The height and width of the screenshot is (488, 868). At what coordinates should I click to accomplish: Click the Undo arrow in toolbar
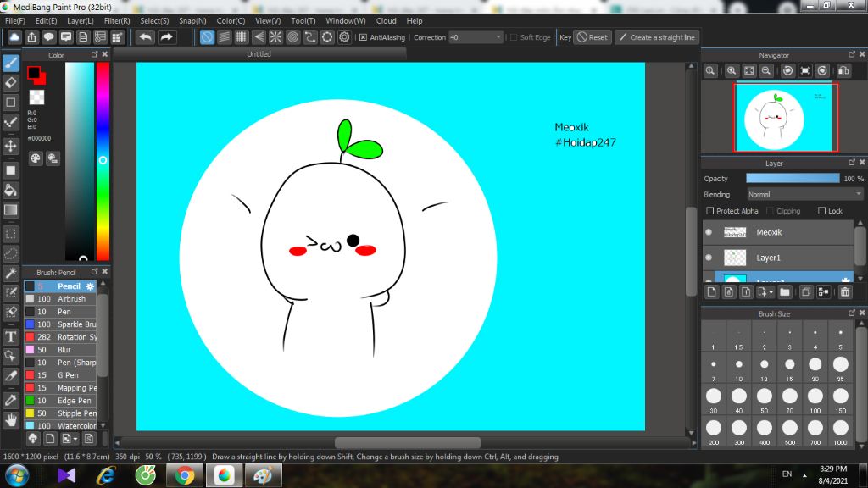click(x=146, y=37)
